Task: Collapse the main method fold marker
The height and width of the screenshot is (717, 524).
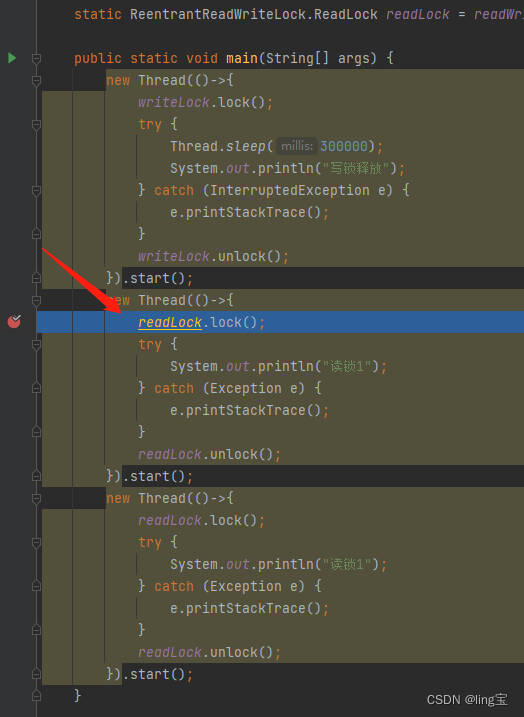Action: tap(37, 58)
